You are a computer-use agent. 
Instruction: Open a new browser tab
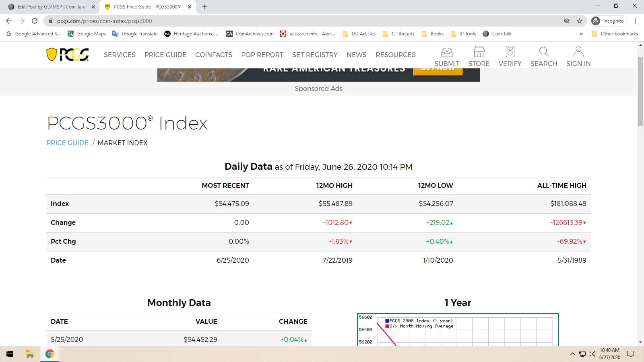tap(204, 7)
